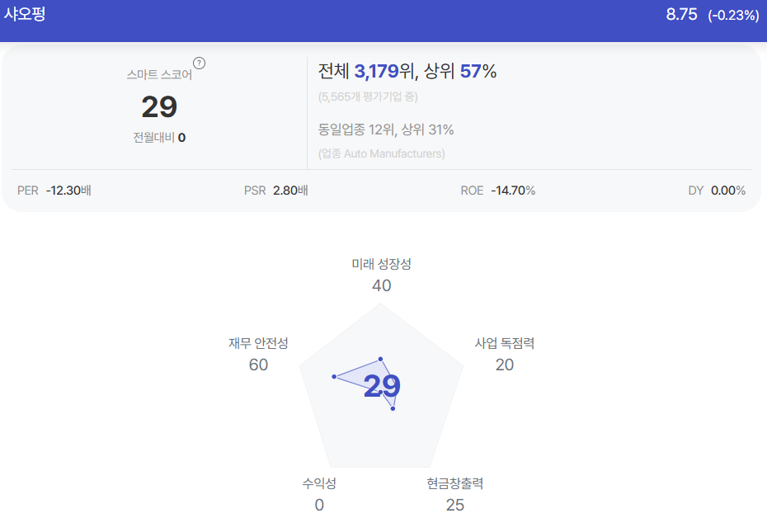Select the PSR 2.80배 metric
This screenshot has height=532, width=767.
tap(276, 191)
